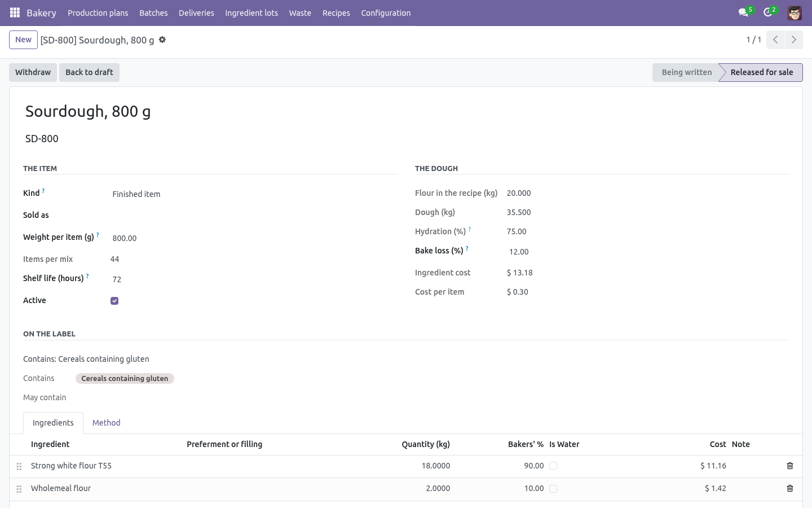Open the gear actions menu beside the record title

[x=162, y=40]
